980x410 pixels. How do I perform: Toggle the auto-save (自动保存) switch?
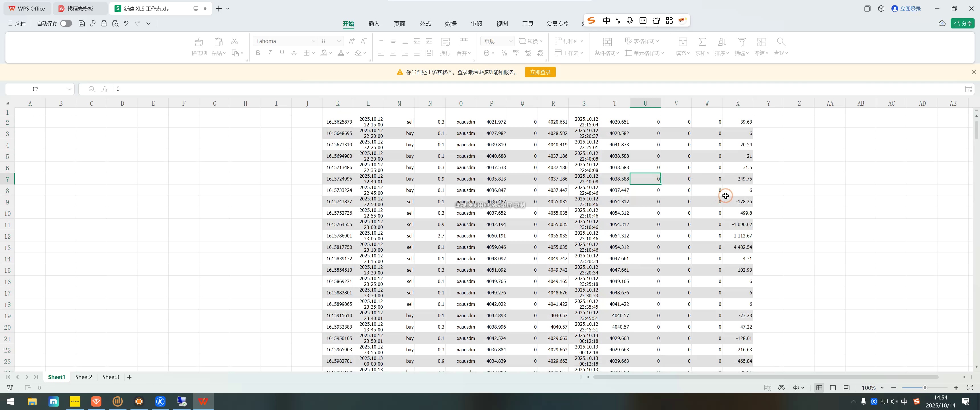tap(66, 24)
